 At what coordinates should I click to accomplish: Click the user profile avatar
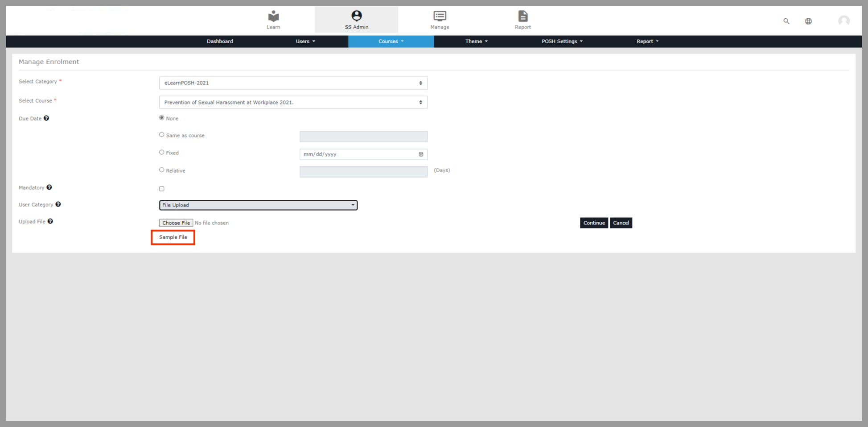point(843,21)
